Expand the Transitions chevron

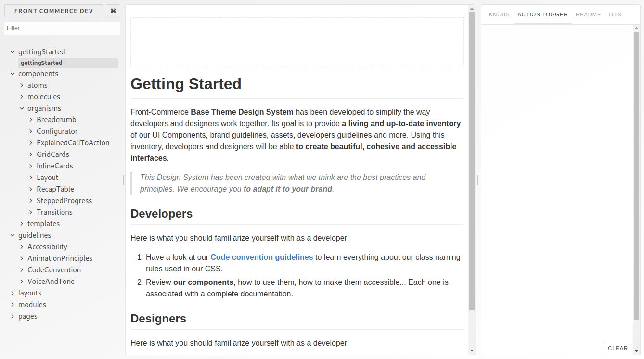(31, 212)
